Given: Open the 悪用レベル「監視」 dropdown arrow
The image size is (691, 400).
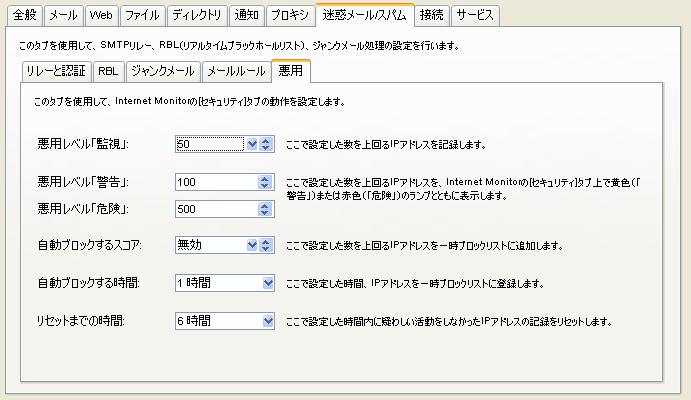Looking at the screenshot, I should tap(252, 144).
